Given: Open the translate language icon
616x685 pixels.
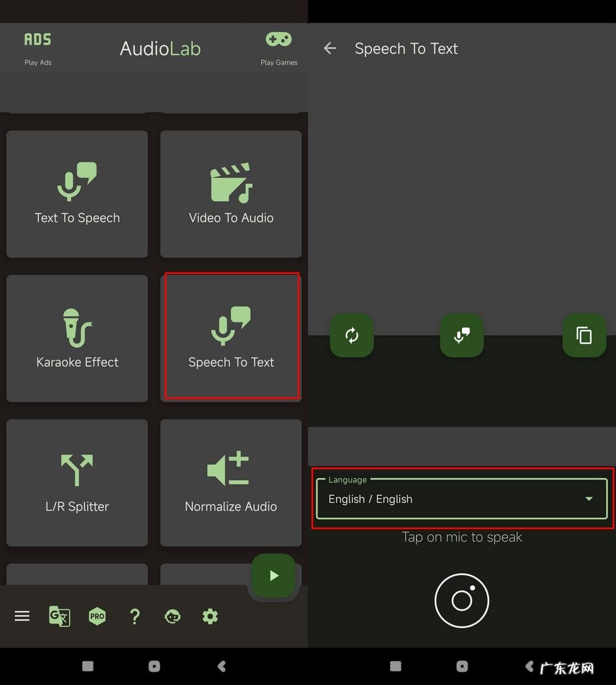Looking at the screenshot, I should pyautogui.click(x=59, y=616).
